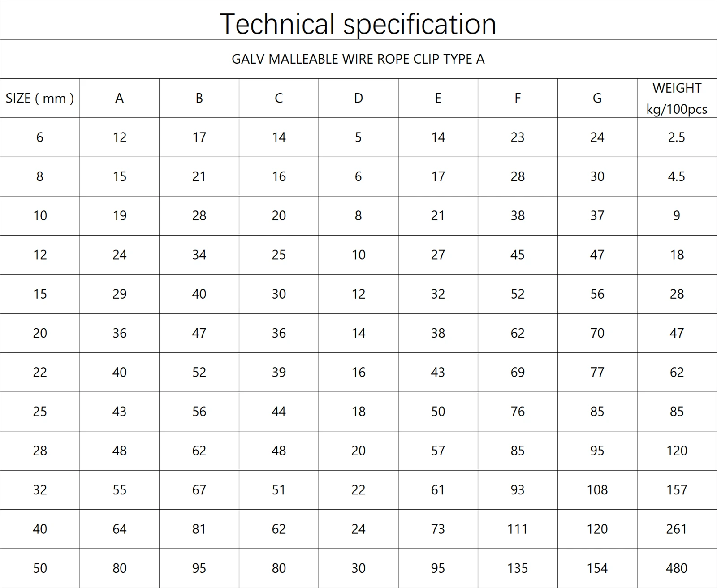Click the F value 111

[518, 529]
